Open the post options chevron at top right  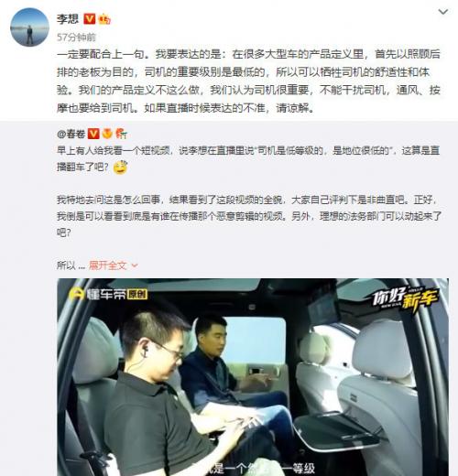click(x=443, y=12)
